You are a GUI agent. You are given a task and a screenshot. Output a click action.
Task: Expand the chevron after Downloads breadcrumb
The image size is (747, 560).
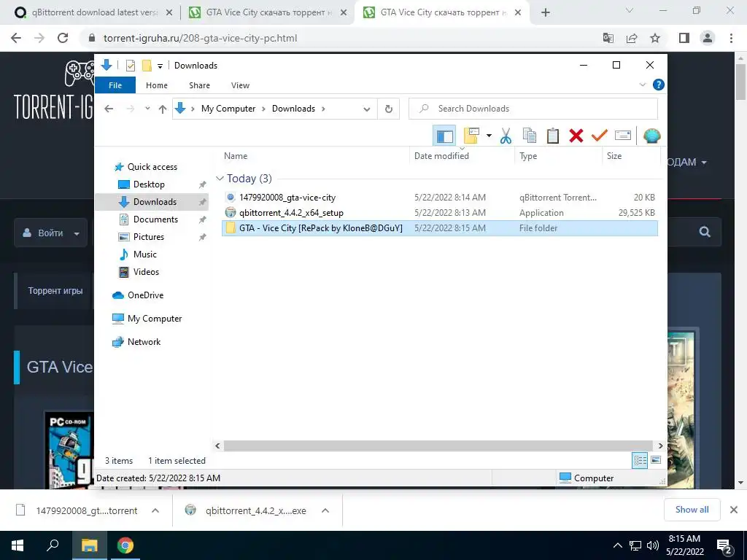pos(323,109)
